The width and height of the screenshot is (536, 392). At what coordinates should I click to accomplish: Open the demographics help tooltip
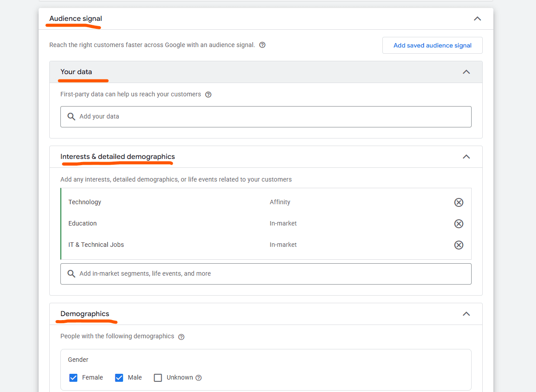tap(181, 337)
